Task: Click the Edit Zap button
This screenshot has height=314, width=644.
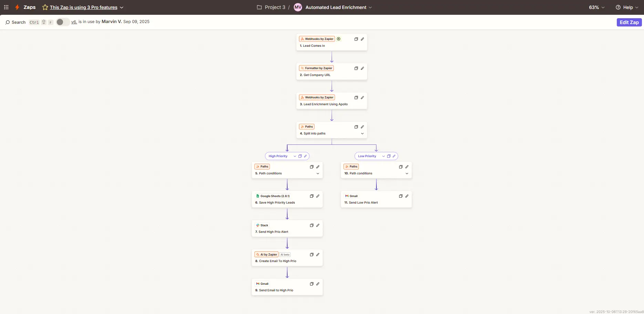Action: point(629,22)
